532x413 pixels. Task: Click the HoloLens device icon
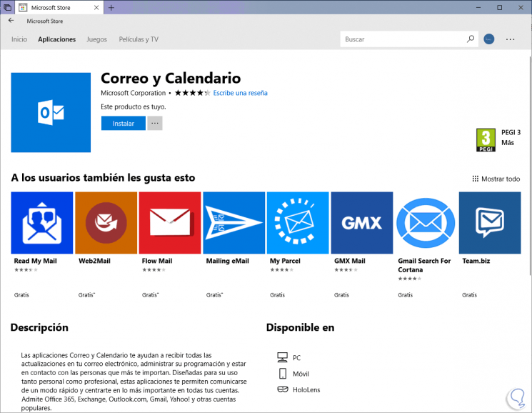coord(283,389)
